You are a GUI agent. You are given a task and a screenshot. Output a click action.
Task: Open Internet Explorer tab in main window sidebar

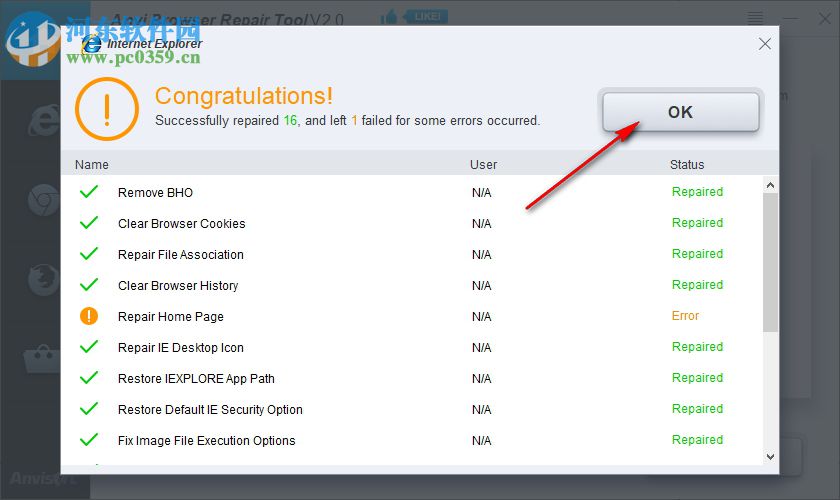[x=44, y=120]
